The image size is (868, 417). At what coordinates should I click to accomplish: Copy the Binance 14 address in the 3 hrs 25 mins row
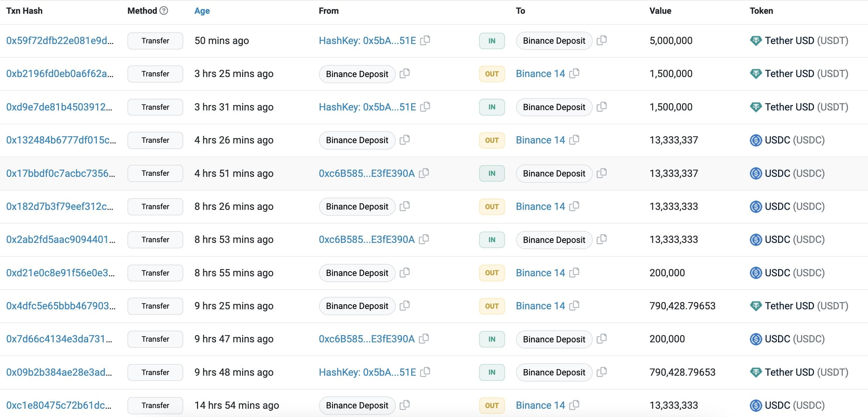point(574,73)
